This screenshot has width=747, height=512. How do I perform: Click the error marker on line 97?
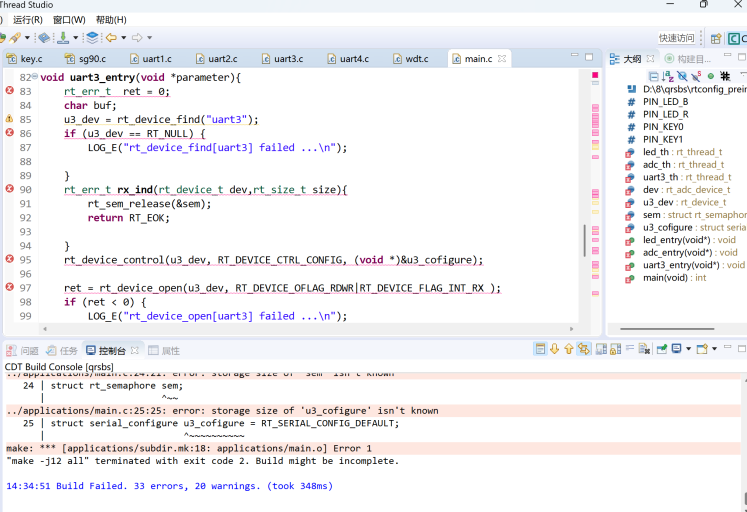tap(10, 287)
